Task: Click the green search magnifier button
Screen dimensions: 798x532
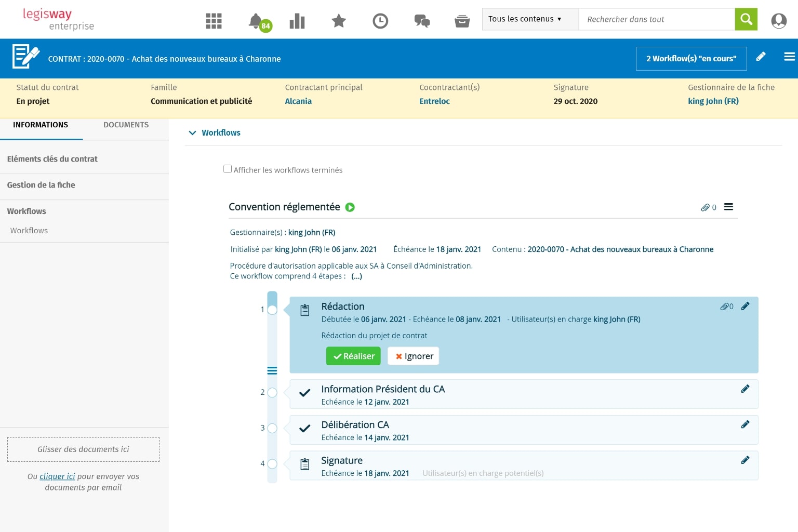Action: point(746,19)
